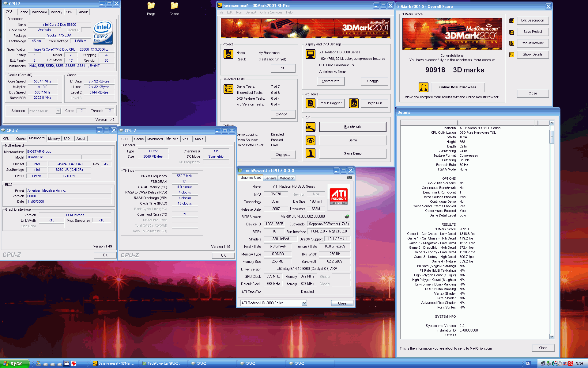The width and height of the screenshot is (588, 368).
Task: Click the ATI Radeon logo in GPU-Z
Action: [x=339, y=197]
